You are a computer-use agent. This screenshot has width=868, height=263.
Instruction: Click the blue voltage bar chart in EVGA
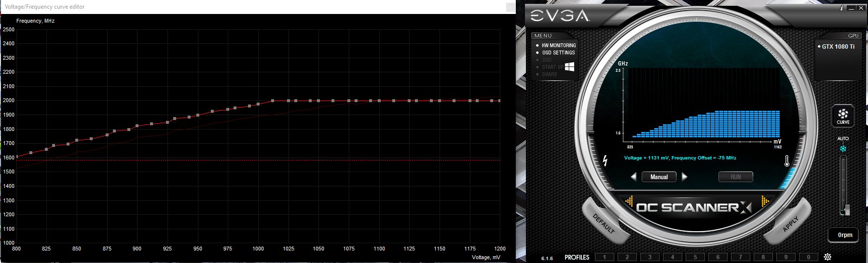pos(706,124)
